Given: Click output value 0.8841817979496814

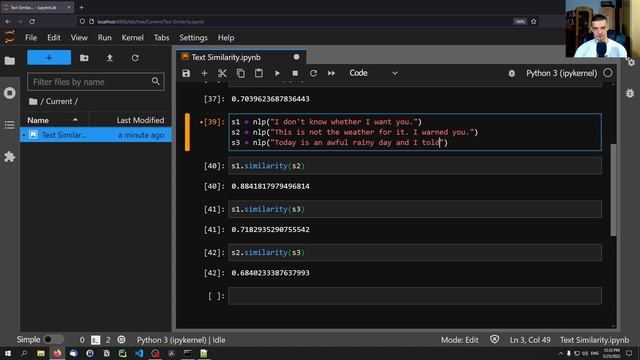Looking at the screenshot, I should tap(270, 186).
